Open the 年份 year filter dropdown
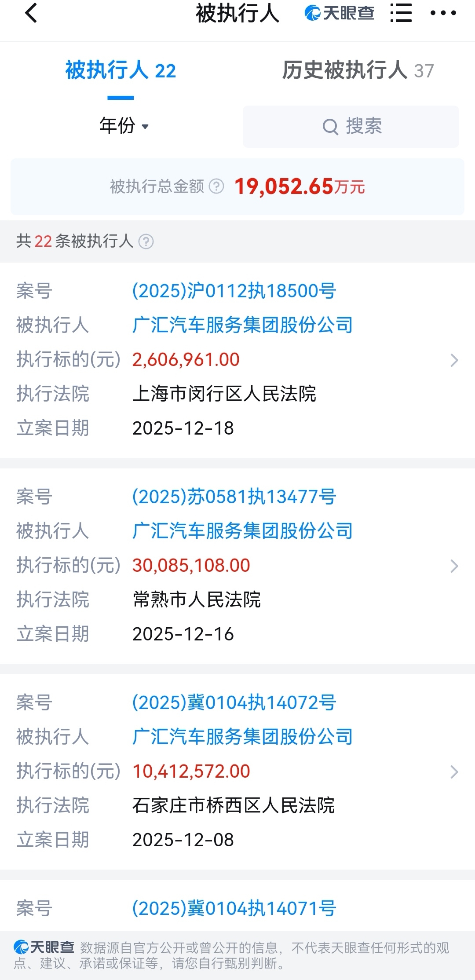The image size is (475, 980). click(x=124, y=126)
